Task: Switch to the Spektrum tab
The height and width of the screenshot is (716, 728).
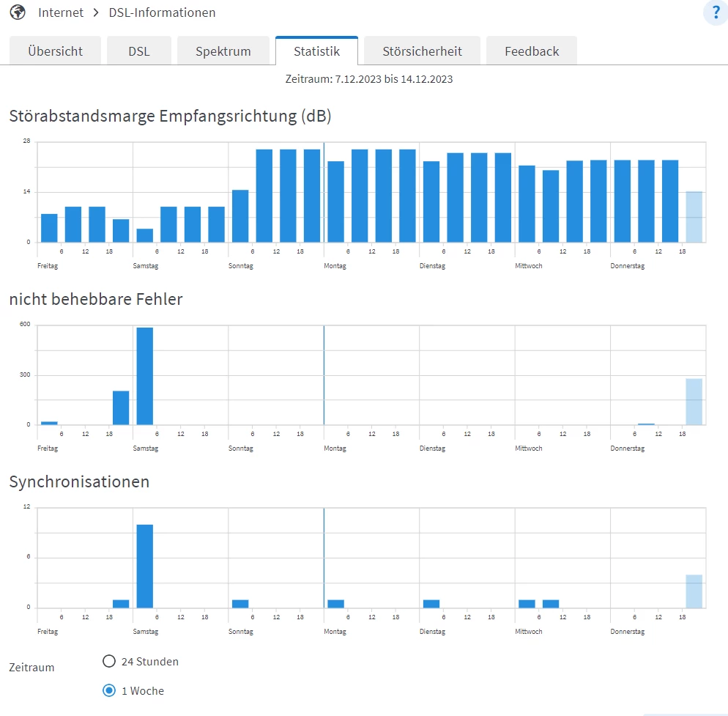Action: [223, 51]
